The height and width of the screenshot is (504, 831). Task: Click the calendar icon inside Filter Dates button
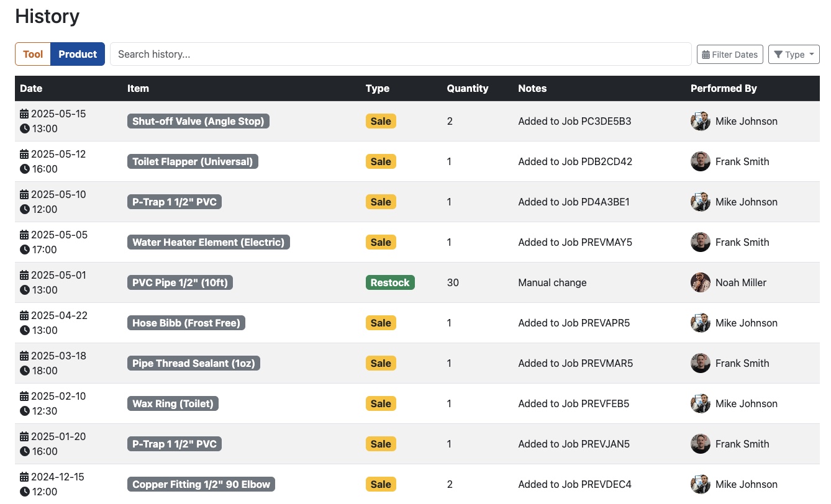pyautogui.click(x=706, y=54)
